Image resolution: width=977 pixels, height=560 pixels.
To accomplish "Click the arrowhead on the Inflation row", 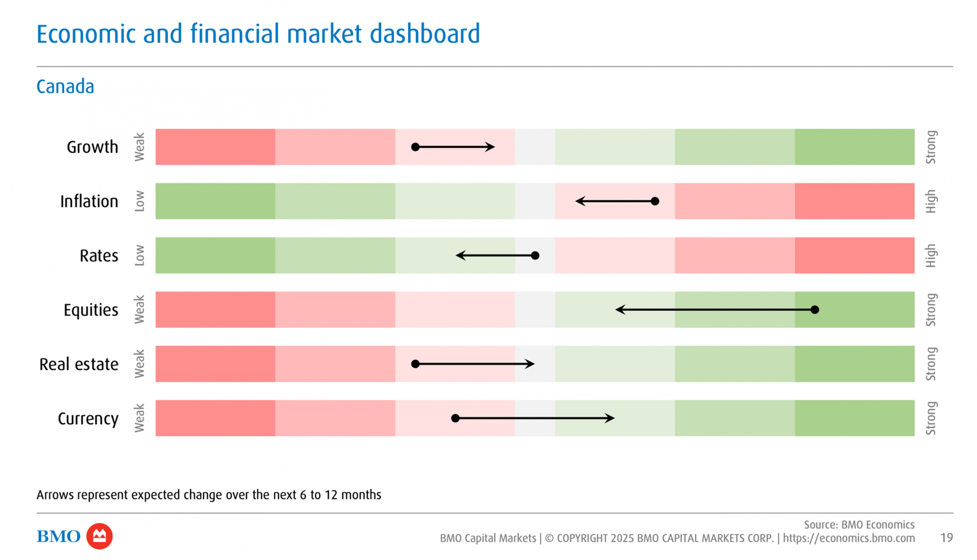I will click(x=579, y=201).
